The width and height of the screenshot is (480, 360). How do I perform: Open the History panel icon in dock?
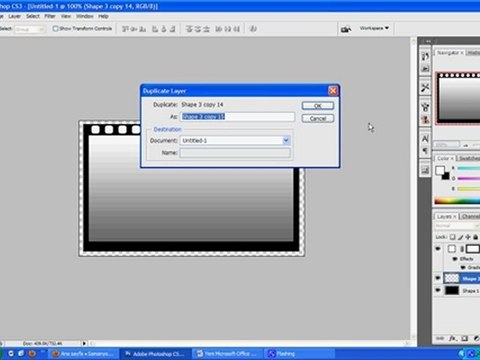(425, 57)
